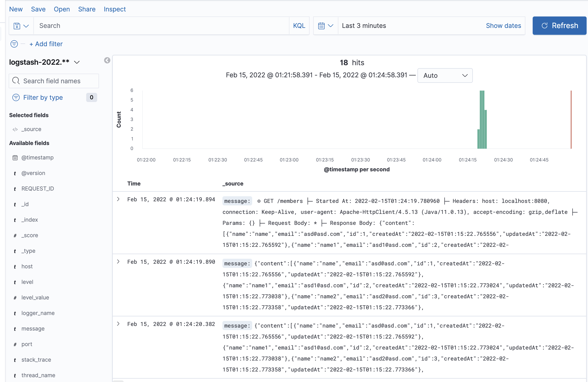Open the calendar date quick menu
This screenshot has height=382, width=588.
(325, 26)
